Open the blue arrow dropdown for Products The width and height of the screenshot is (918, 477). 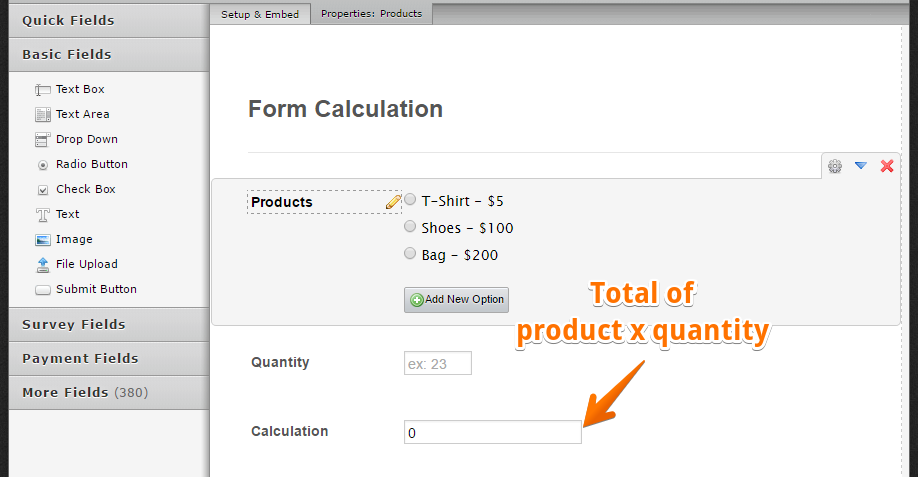[860, 166]
